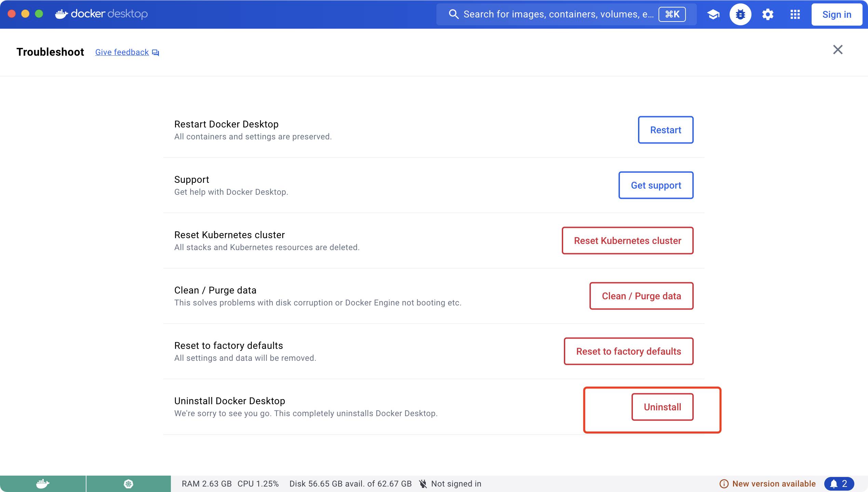
Task: Open the Give feedback link
Action: coord(122,52)
